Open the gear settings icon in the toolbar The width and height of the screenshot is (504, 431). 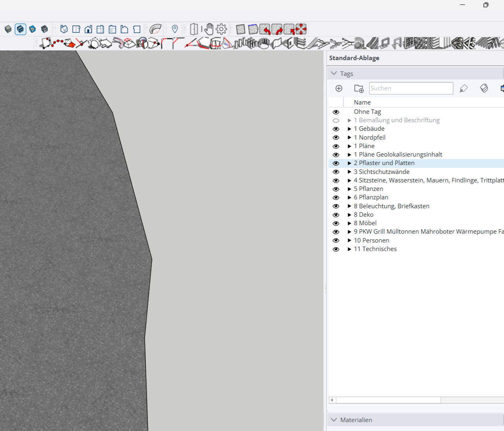pyautogui.click(x=221, y=29)
